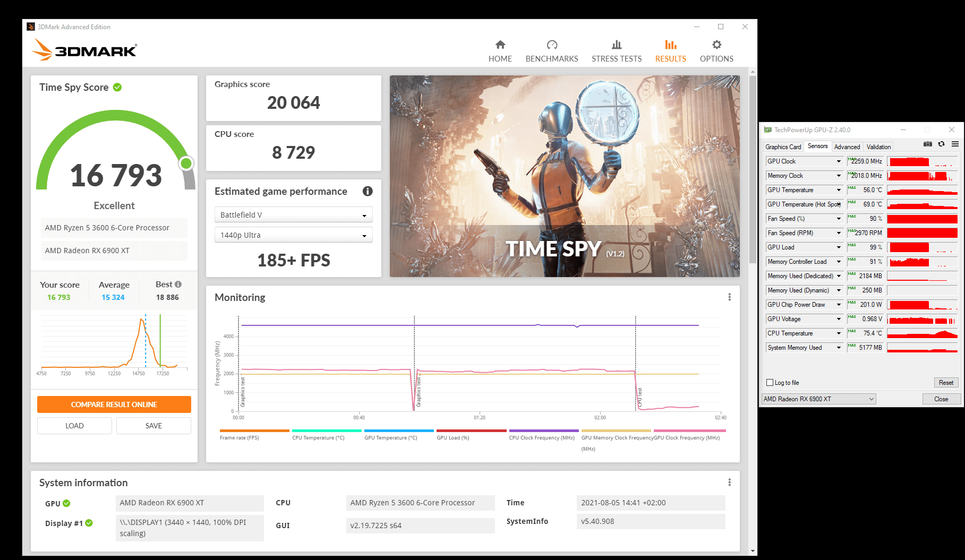Expand the Fan Speed (RPM) sensor dropdown
Viewport: 965px width, 560px height.
[839, 233]
